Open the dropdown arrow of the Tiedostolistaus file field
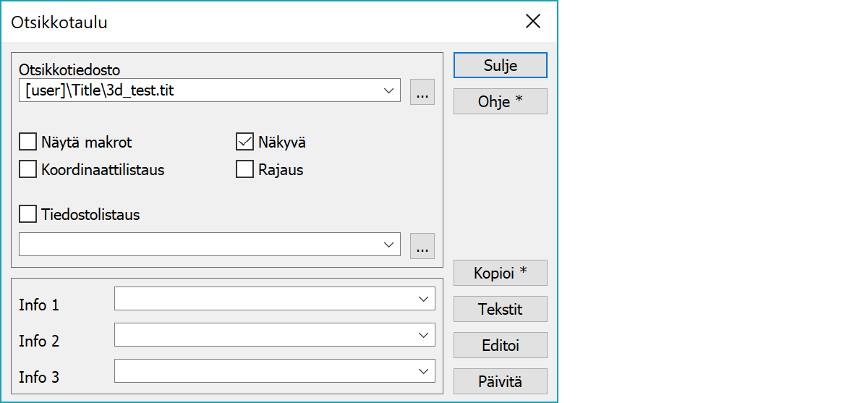Screen dimensions: 868x403 (389, 245)
